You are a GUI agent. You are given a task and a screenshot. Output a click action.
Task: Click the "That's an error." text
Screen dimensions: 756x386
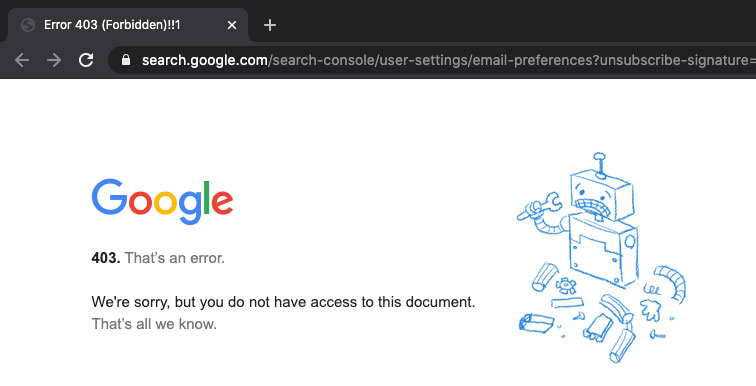[x=175, y=258]
